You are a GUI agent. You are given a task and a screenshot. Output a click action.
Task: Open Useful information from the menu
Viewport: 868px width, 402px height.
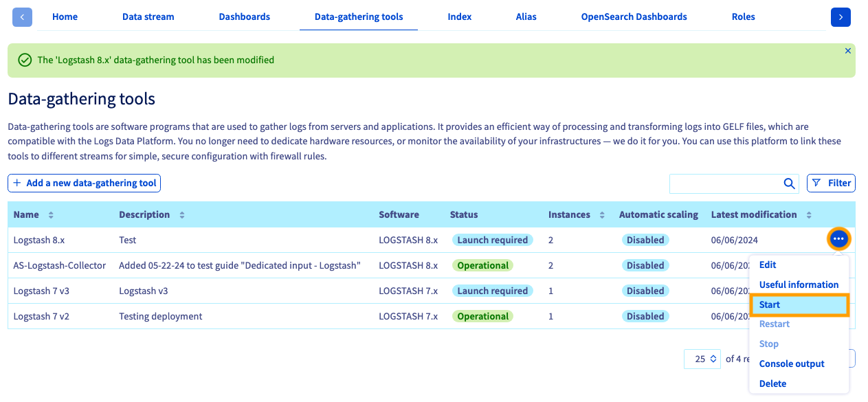799,284
